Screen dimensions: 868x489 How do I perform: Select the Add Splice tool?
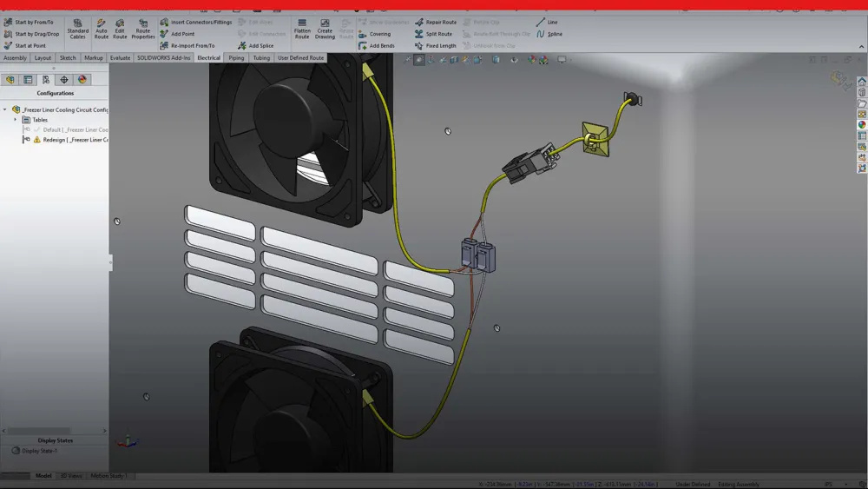coord(256,45)
